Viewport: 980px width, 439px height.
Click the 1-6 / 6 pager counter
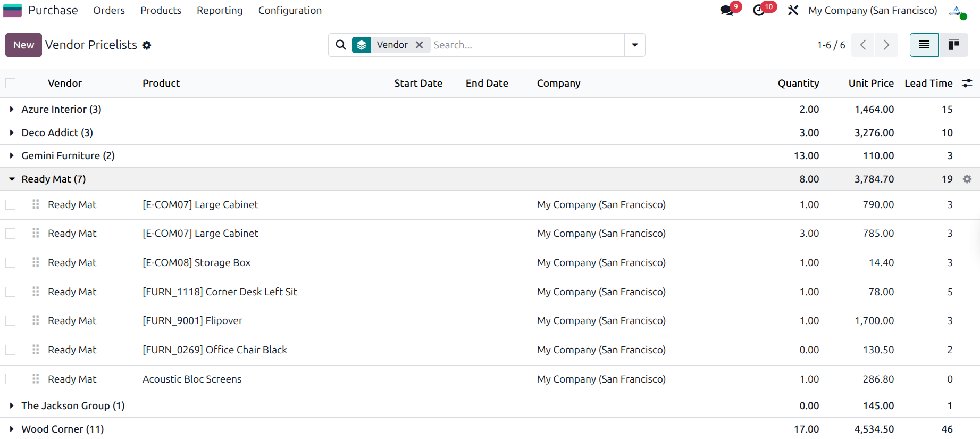click(831, 45)
